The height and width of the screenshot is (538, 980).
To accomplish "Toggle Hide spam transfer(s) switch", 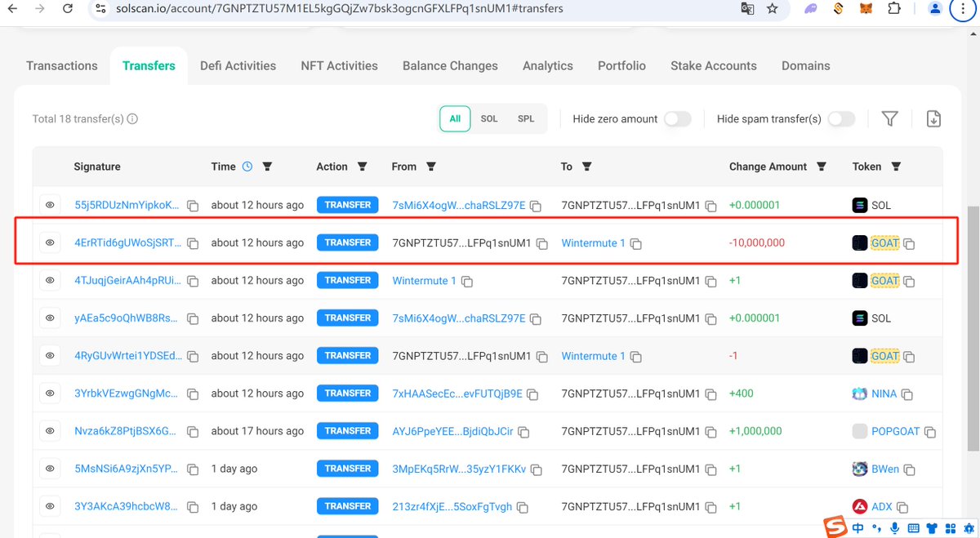I will 841,119.
